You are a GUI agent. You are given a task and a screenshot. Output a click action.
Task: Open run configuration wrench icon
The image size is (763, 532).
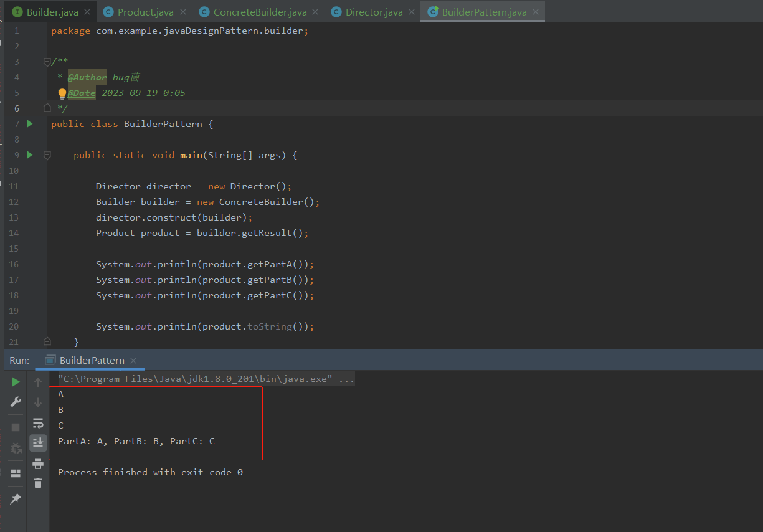(x=16, y=402)
